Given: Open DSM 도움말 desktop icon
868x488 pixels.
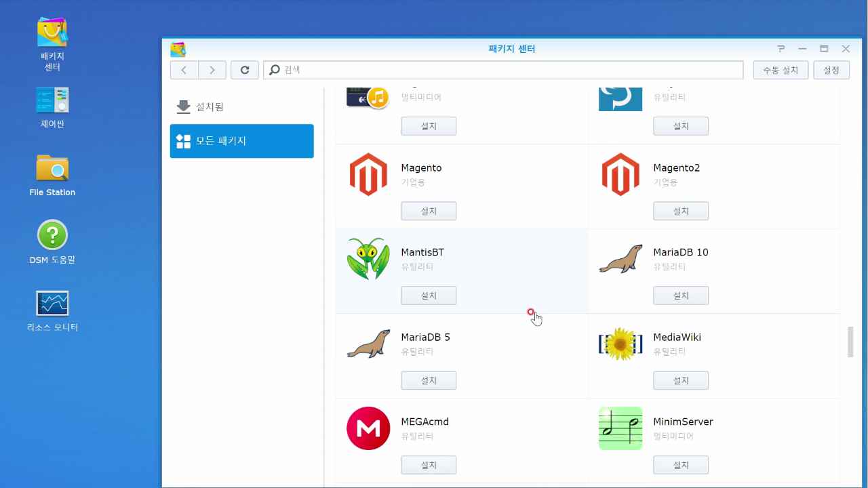Looking at the screenshot, I should [52, 242].
